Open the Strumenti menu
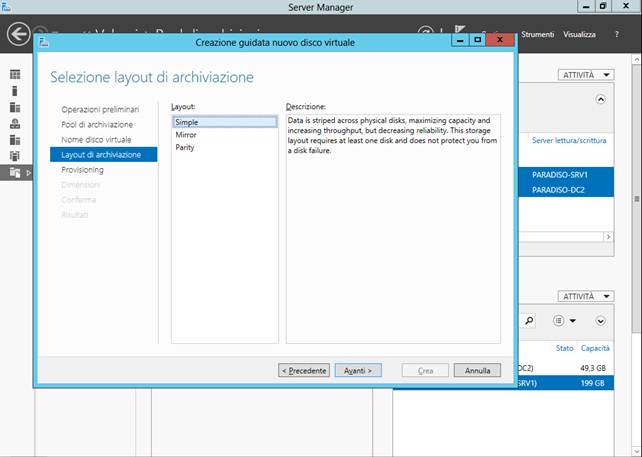The height and width of the screenshot is (457, 642). tap(537, 34)
